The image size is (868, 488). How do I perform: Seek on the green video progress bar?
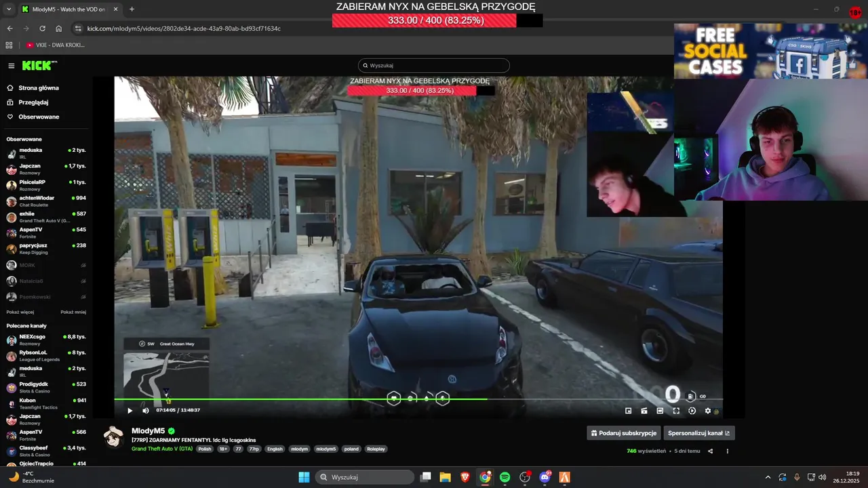[418, 399]
